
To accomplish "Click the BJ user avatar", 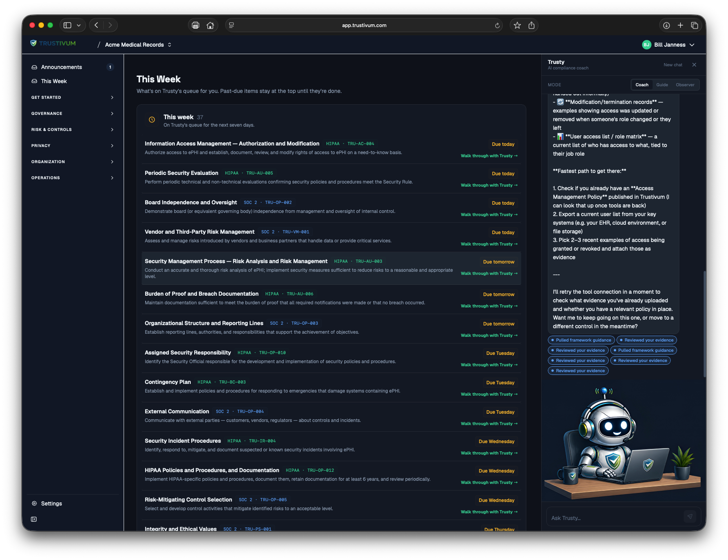I will (646, 45).
